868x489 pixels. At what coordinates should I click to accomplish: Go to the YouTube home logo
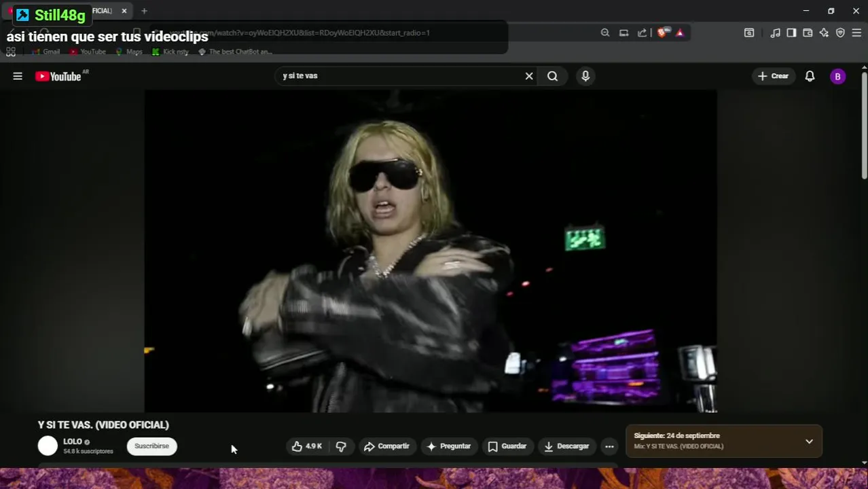[58, 76]
